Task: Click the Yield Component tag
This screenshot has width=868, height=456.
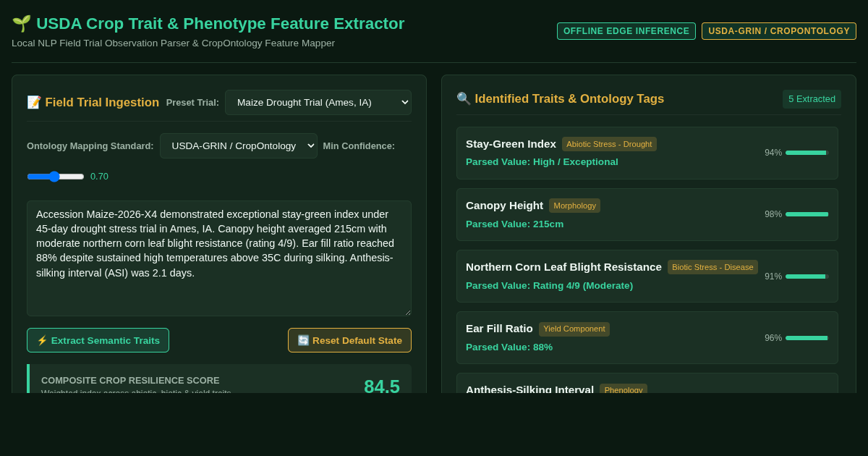Action: coord(574,329)
